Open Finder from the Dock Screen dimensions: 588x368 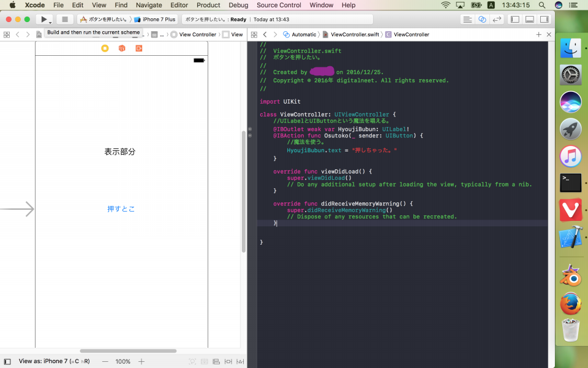pyautogui.click(x=571, y=48)
